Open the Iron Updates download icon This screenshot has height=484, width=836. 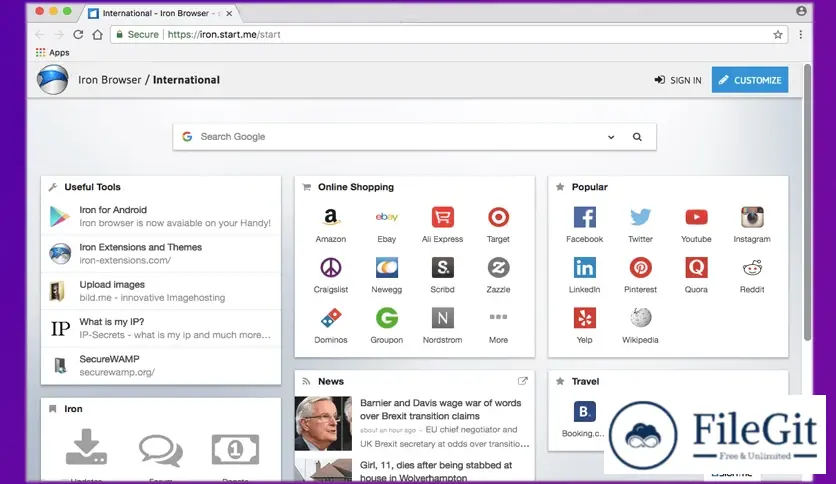[86, 447]
